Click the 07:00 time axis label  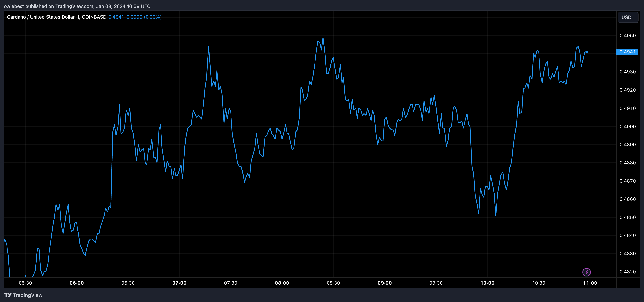coord(179,283)
